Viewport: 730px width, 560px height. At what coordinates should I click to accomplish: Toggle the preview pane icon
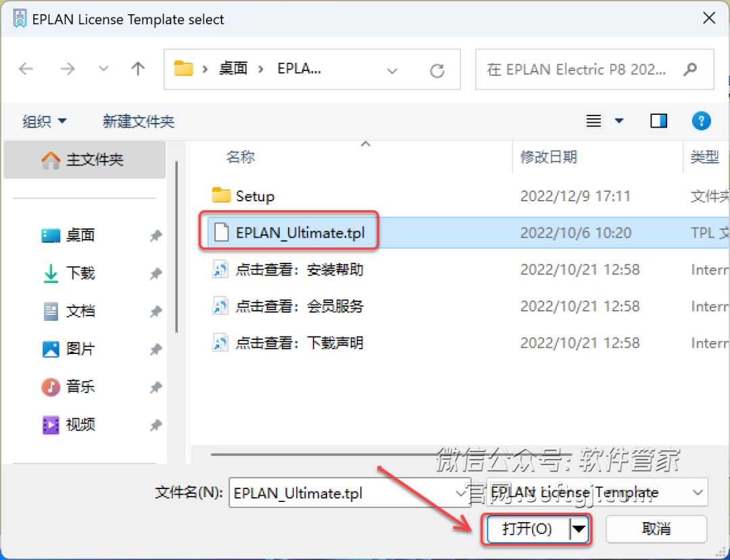pos(658,121)
